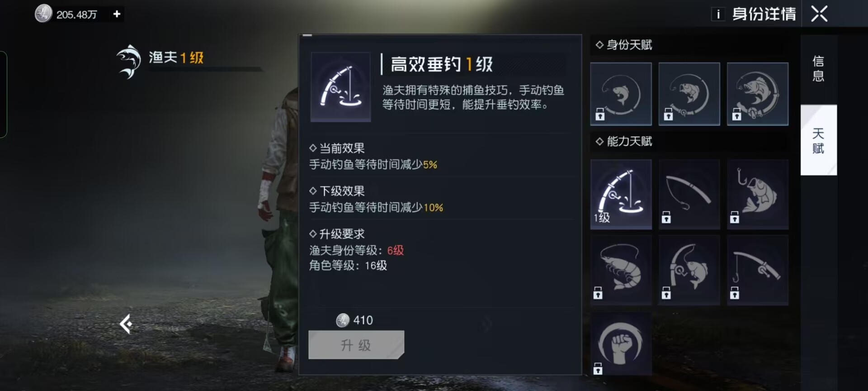Select the locked fishing rod ability talent
The height and width of the screenshot is (391, 868).
[689, 194]
